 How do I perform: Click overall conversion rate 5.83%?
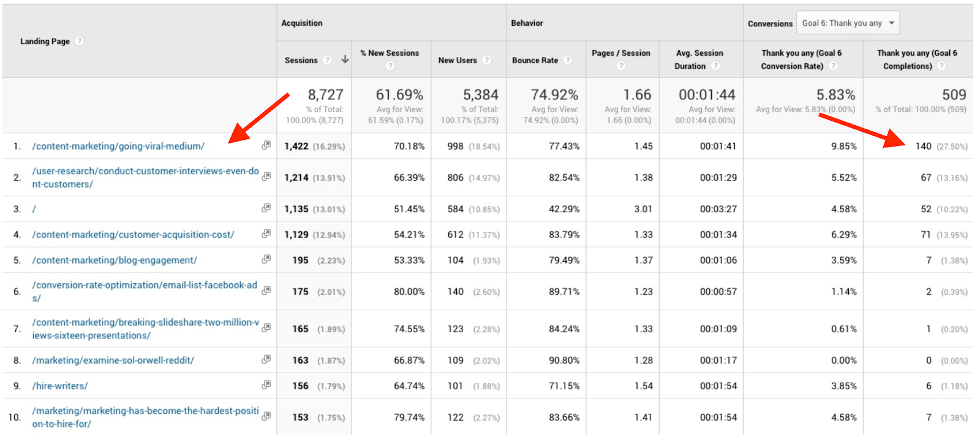tap(835, 94)
